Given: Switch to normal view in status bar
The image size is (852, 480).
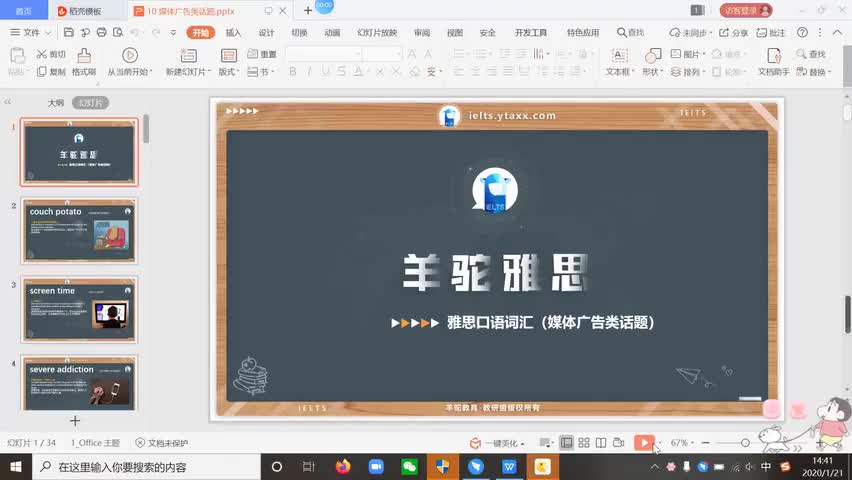Looking at the screenshot, I should (566, 442).
